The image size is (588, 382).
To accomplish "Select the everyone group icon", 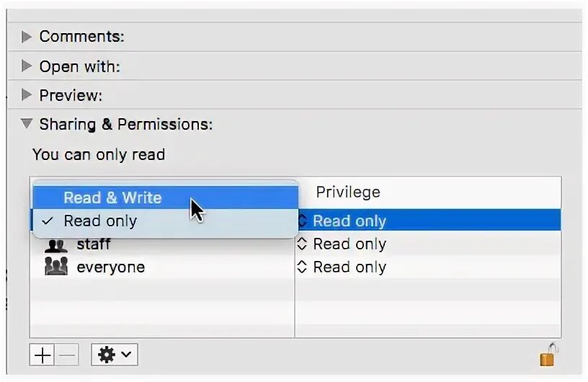I will tap(56, 267).
